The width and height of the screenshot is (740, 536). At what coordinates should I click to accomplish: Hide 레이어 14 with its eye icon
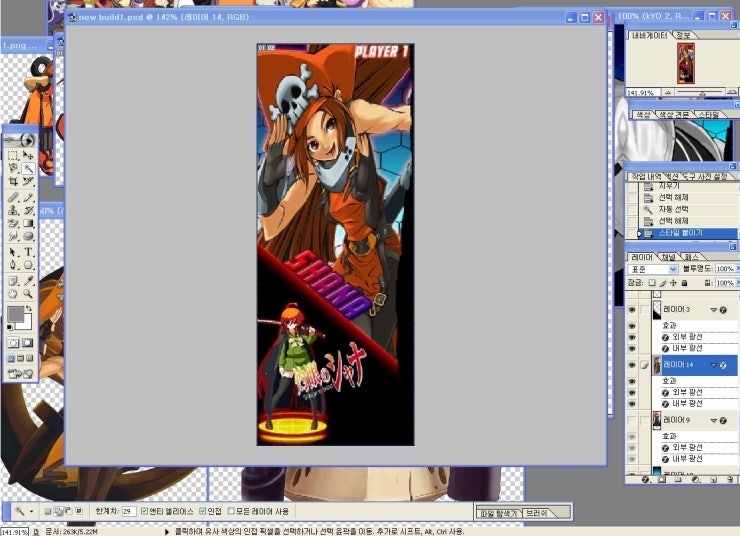pos(632,365)
